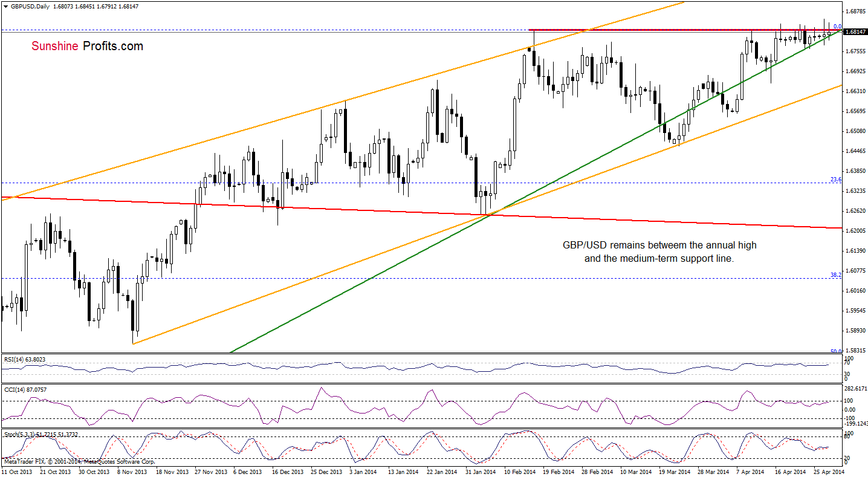
Task: Click the CCI(14) 87.0757 indicator label
Action: (25, 389)
